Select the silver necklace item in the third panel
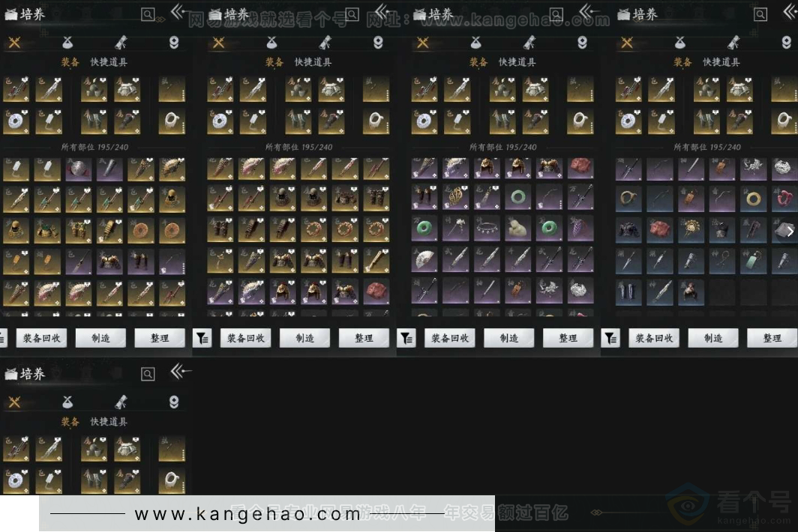Image resolution: width=798 pixels, height=532 pixels. (x=487, y=229)
